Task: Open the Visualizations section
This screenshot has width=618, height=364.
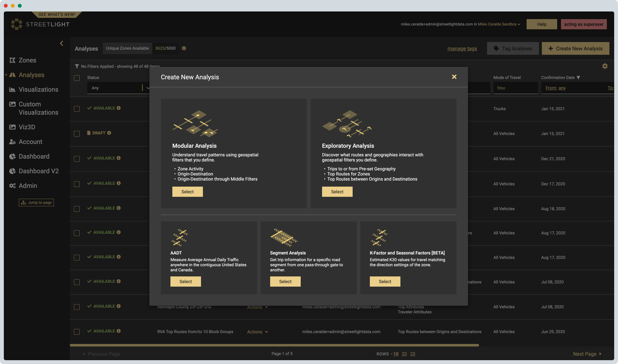Action: coord(38,89)
